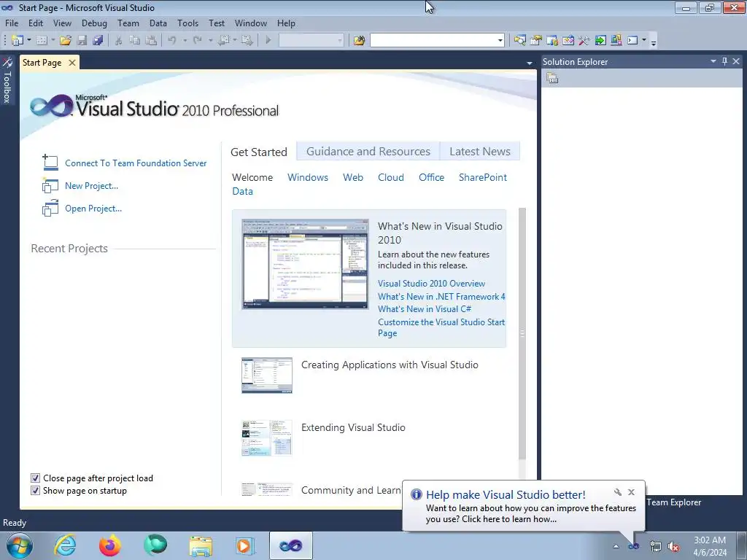
Task: Click the Start Page vertical scrollbar
Action: coord(522,333)
